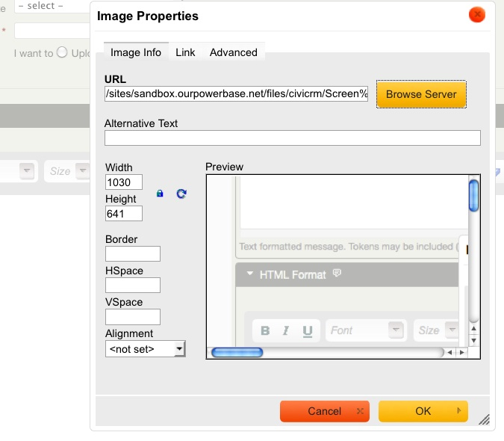The width and height of the screenshot is (504, 441).
Task: Switch to the Link tab
Action: click(x=185, y=52)
